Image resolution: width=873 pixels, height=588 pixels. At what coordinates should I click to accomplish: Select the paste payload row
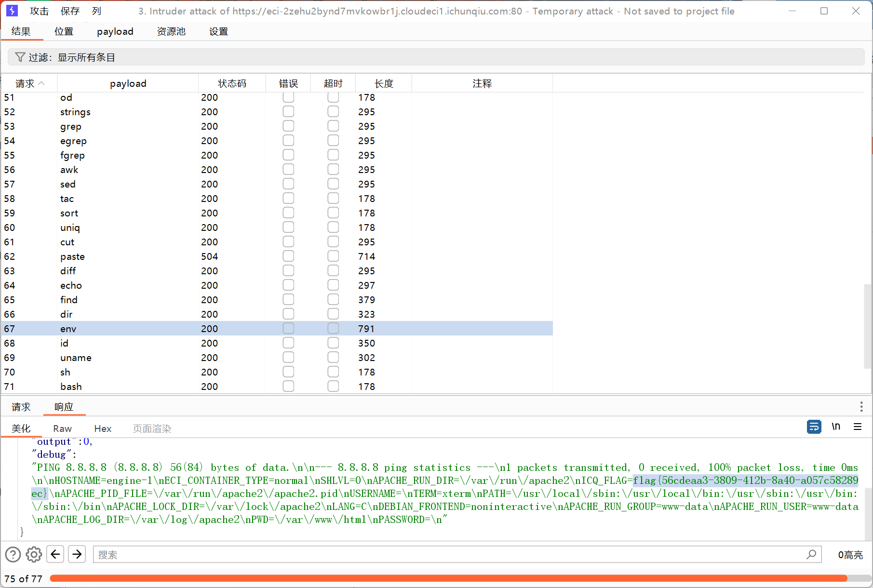pyautogui.click(x=277, y=256)
